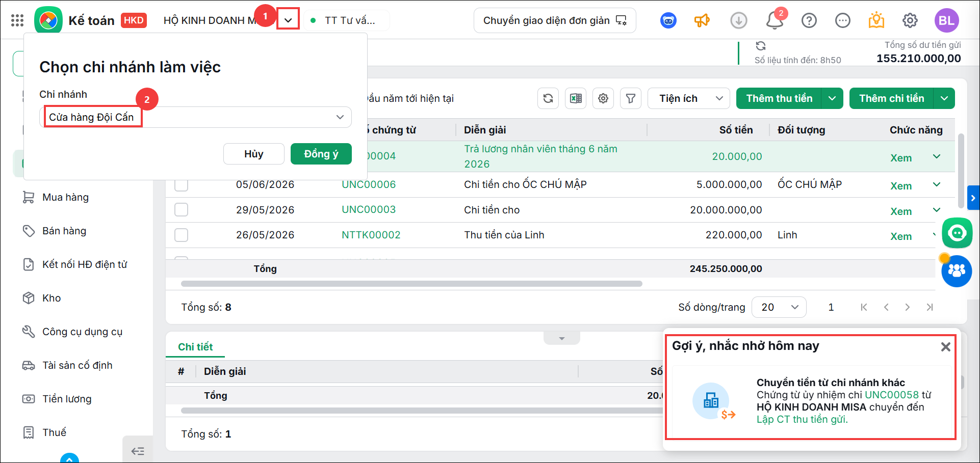This screenshot has width=980, height=463.
Task: Open the green chat support bubble
Action: (x=957, y=233)
